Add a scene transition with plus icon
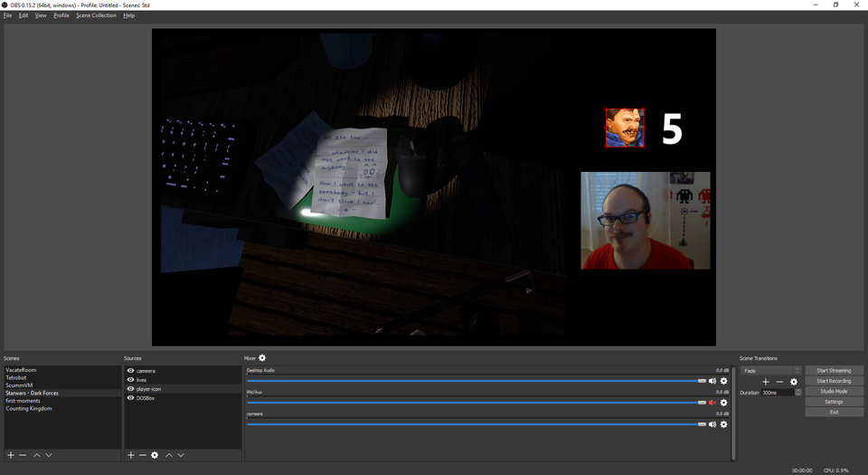The height and width of the screenshot is (475, 868). tap(766, 382)
